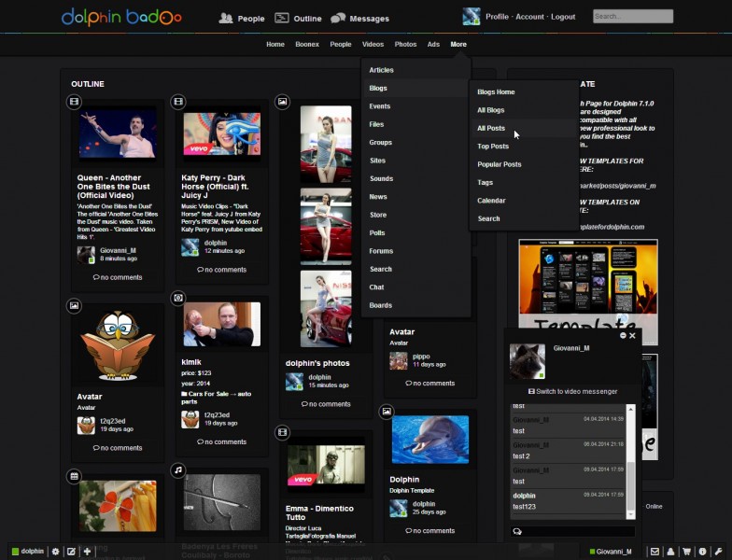Click Giovanni_M wolf avatar in chat window
732x560 pixels.
pos(527,361)
